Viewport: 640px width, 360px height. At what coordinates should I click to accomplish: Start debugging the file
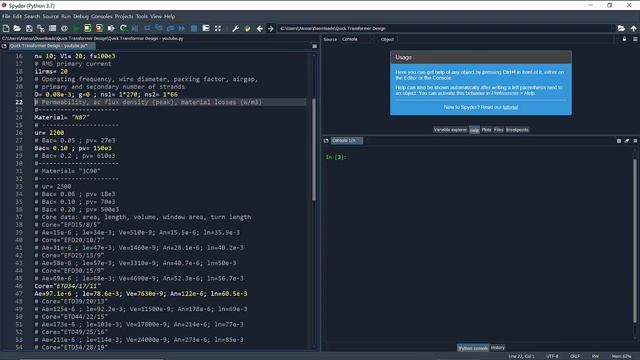[x=135, y=28]
